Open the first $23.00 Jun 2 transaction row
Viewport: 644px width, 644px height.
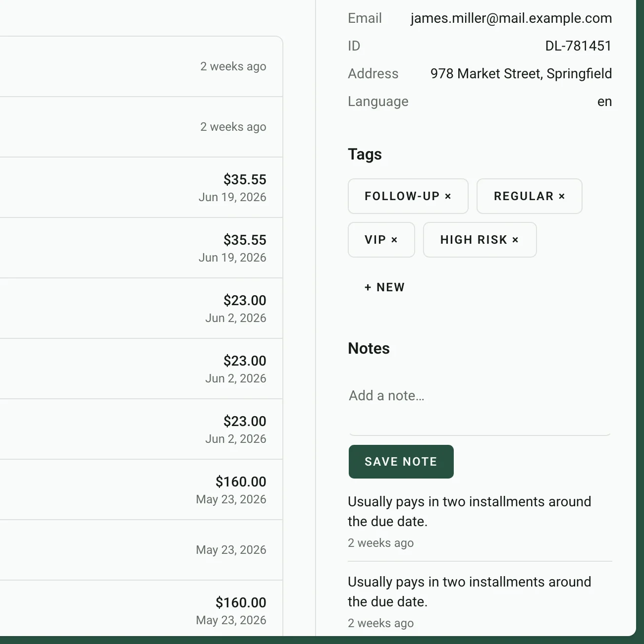(x=141, y=309)
